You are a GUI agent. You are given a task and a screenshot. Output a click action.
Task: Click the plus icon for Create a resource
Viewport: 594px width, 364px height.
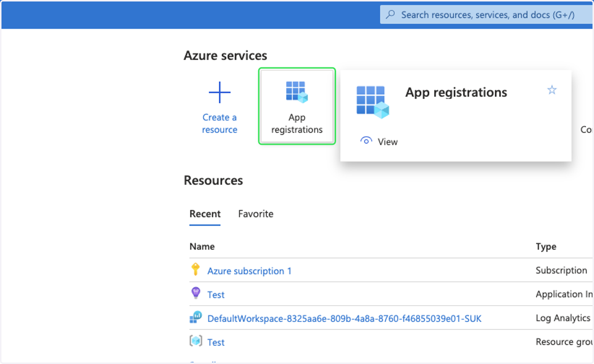[219, 92]
